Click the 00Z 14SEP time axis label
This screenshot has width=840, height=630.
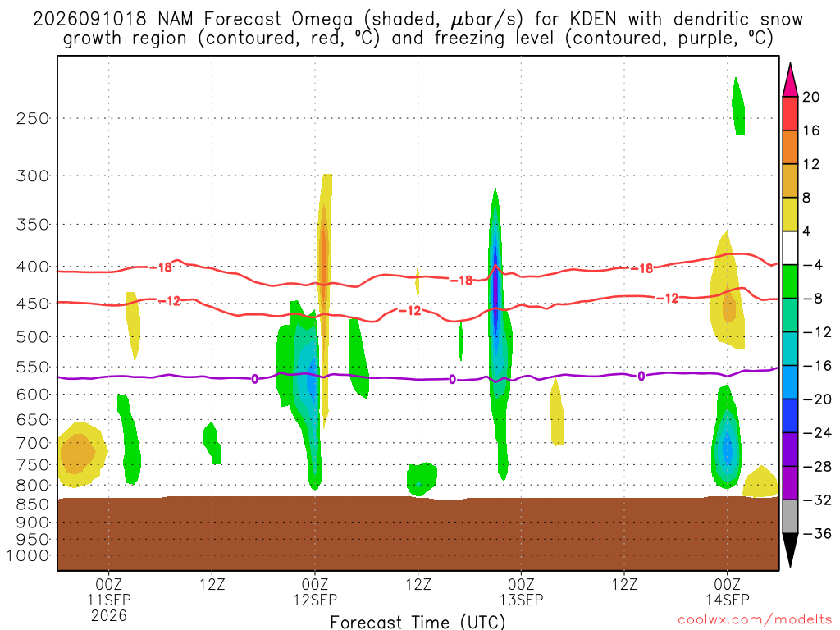[x=727, y=591]
